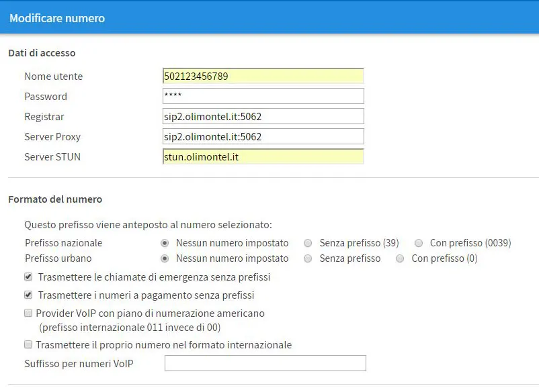
Task: Select the Con prefisso (0) option
Action: pos(400,258)
